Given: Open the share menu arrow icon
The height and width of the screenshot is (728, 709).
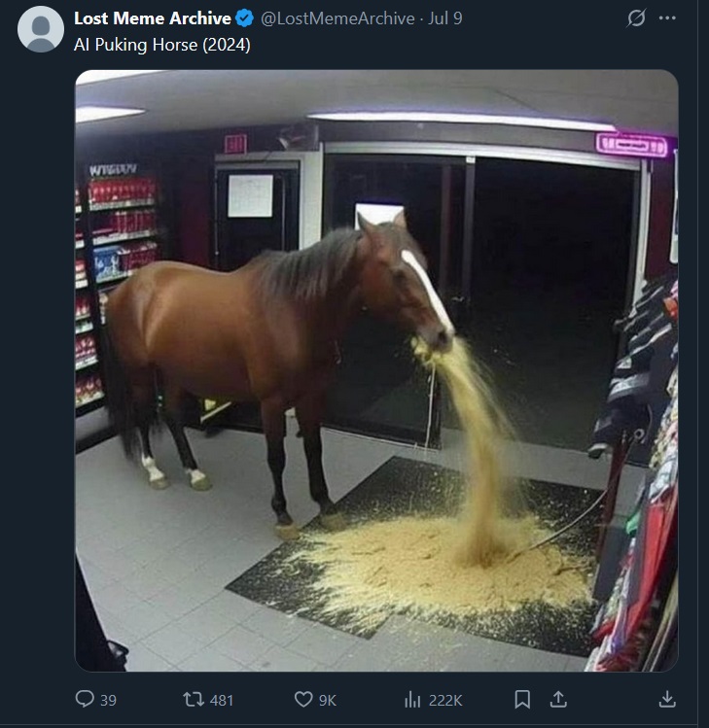Looking at the screenshot, I should click(558, 699).
